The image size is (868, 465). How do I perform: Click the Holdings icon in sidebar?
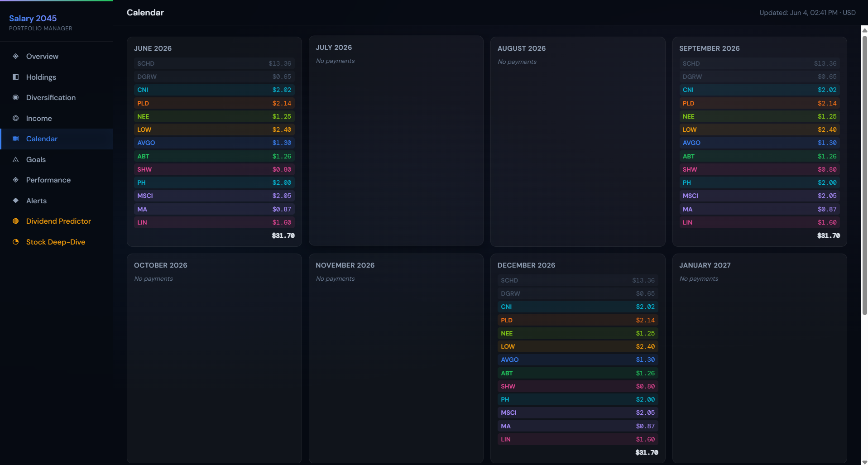coord(16,77)
